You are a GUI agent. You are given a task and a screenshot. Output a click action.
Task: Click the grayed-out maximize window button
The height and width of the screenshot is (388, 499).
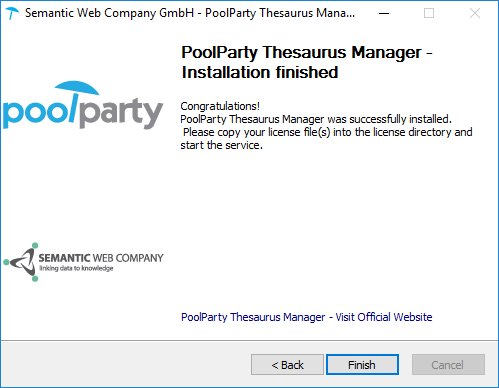coord(429,13)
